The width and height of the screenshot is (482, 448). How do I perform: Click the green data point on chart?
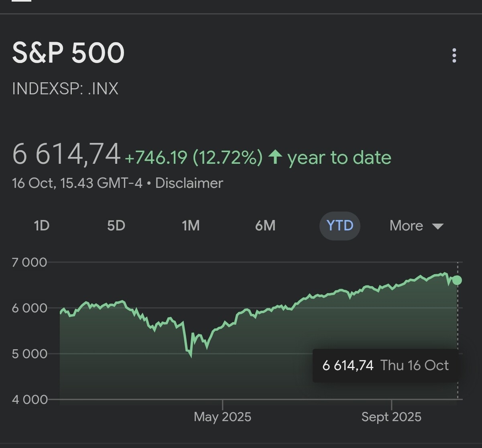(x=457, y=280)
